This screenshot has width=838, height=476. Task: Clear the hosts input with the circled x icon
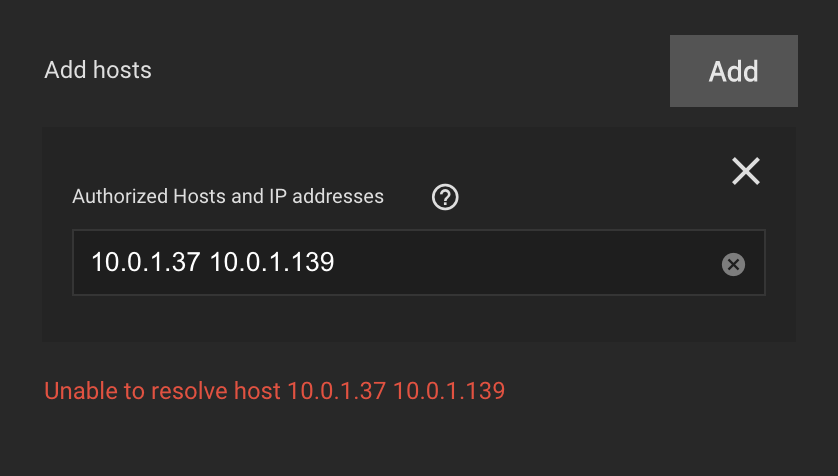click(x=733, y=264)
